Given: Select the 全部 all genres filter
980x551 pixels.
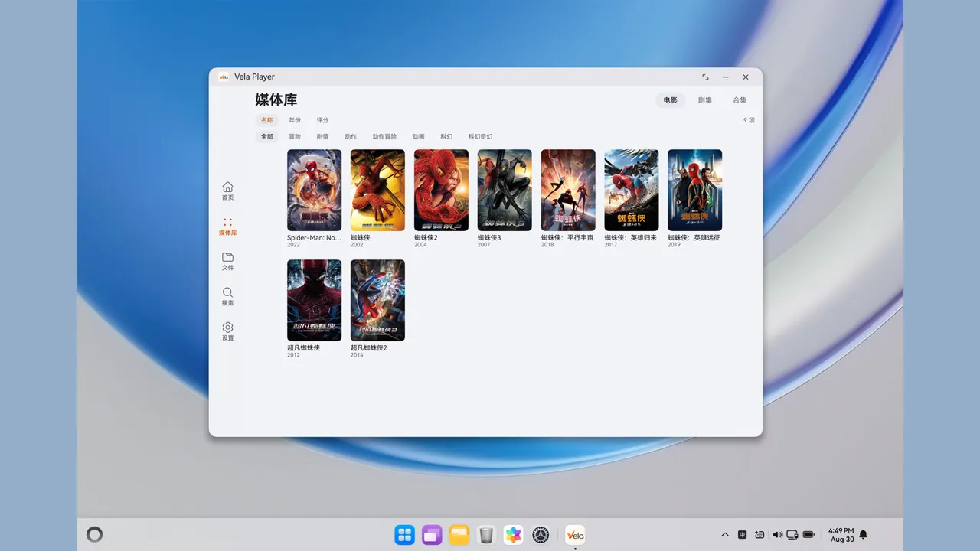Looking at the screenshot, I should [x=266, y=137].
